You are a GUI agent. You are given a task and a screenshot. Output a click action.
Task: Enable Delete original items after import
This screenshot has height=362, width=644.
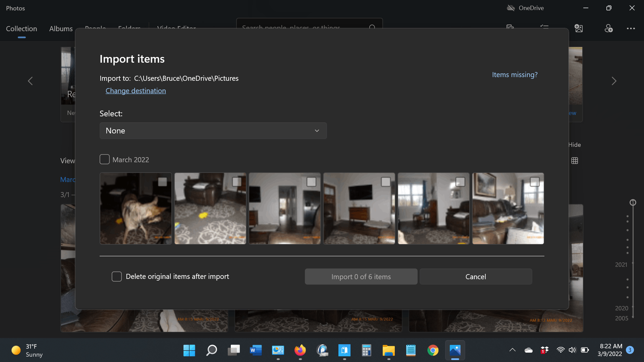[117, 276]
